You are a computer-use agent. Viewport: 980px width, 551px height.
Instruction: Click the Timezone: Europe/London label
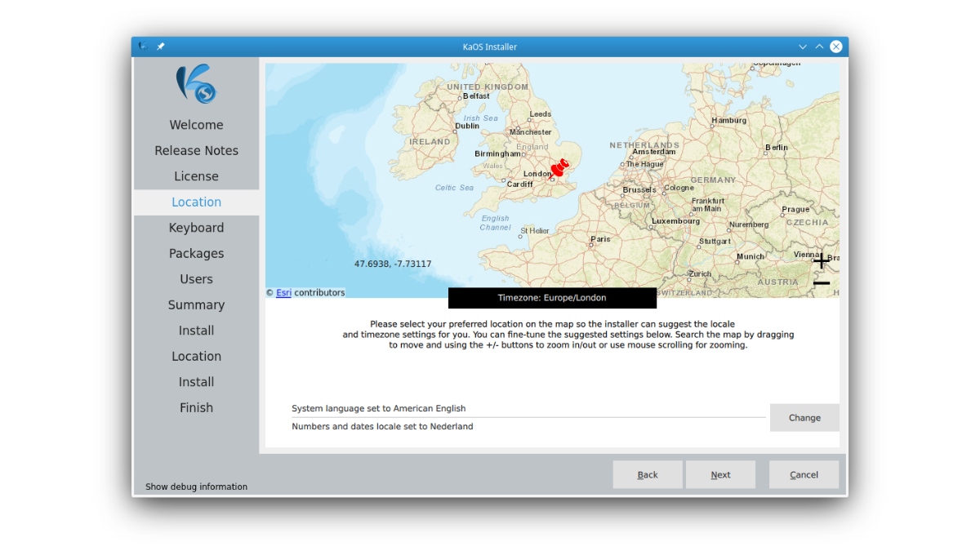[552, 298]
